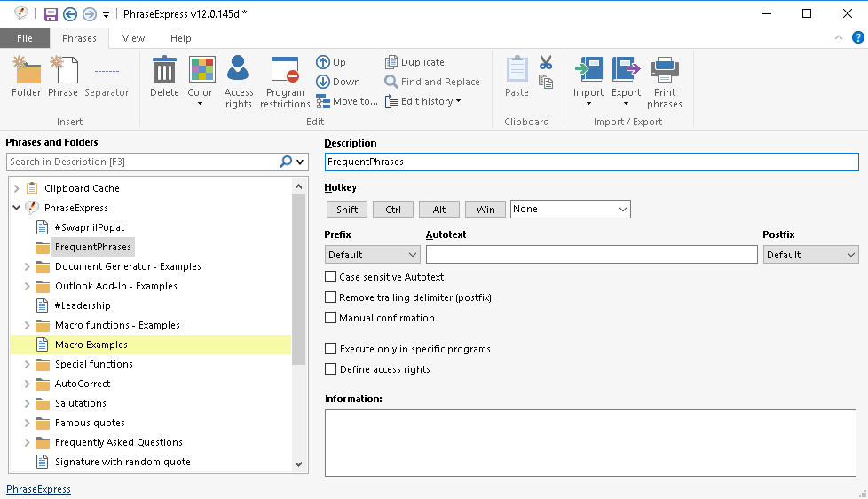The height and width of the screenshot is (499, 868).
Task: Save using the title bar floppy icon
Action: tap(51, 14)
